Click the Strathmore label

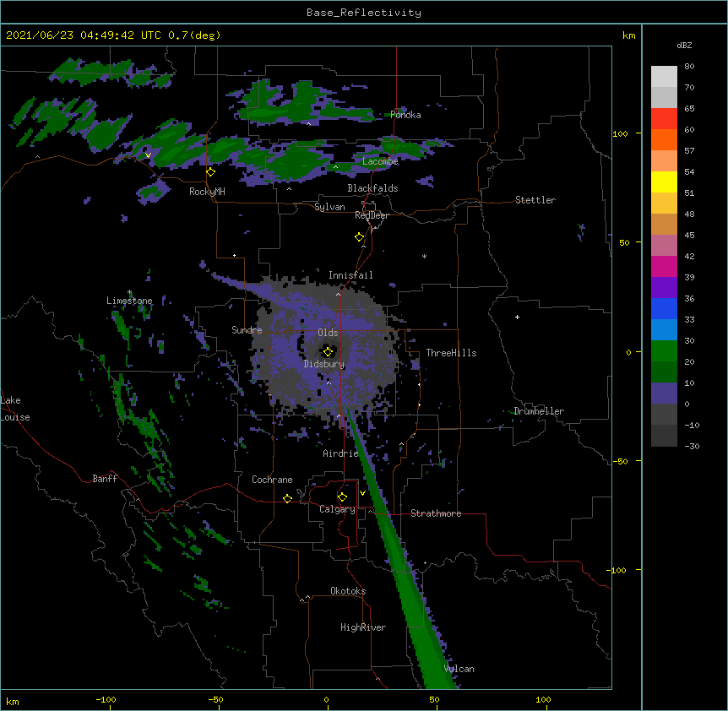[x=436, y=513]
